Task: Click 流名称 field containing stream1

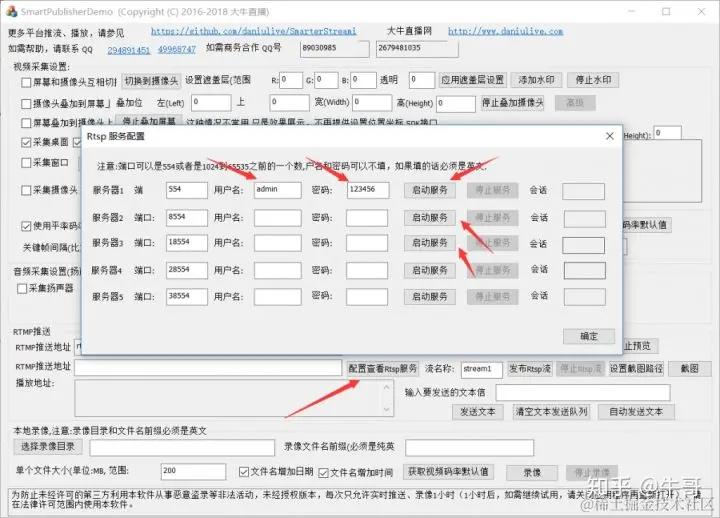Action: [482, 370]
